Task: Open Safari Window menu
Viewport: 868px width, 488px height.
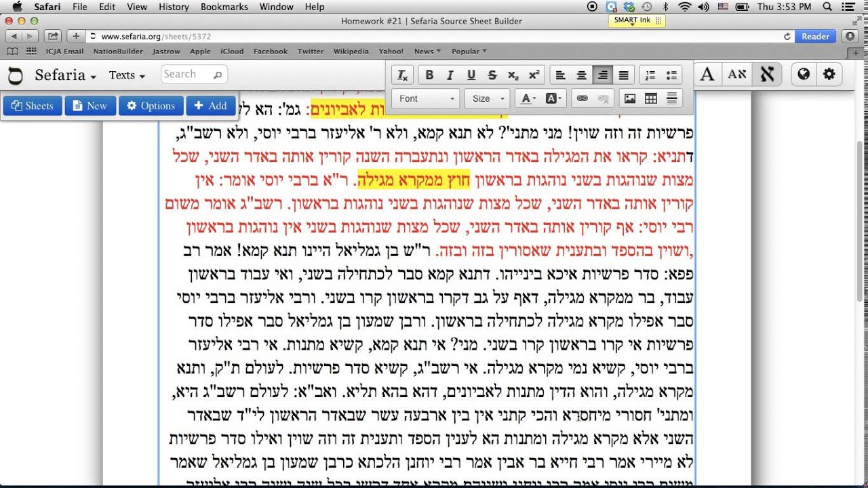Action: point(276,7)
